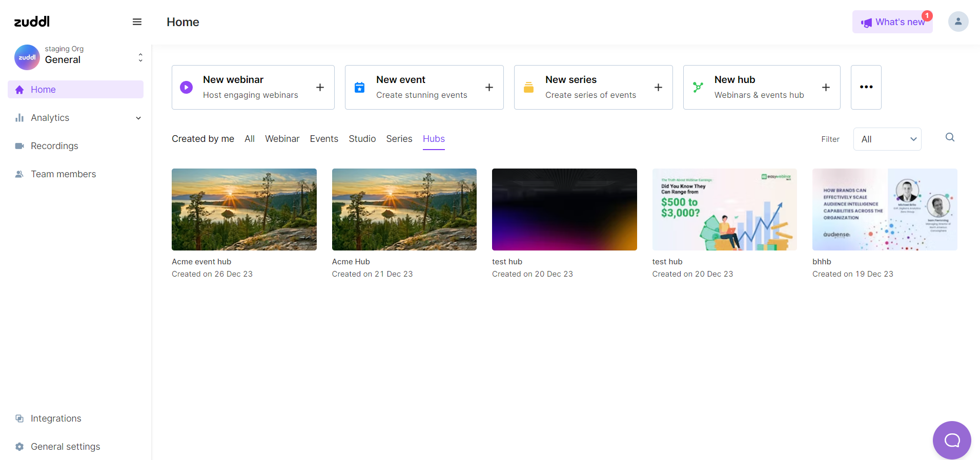
Task: Click the zuddl logo
Action: pyautogui.click(x=32, y=22)
